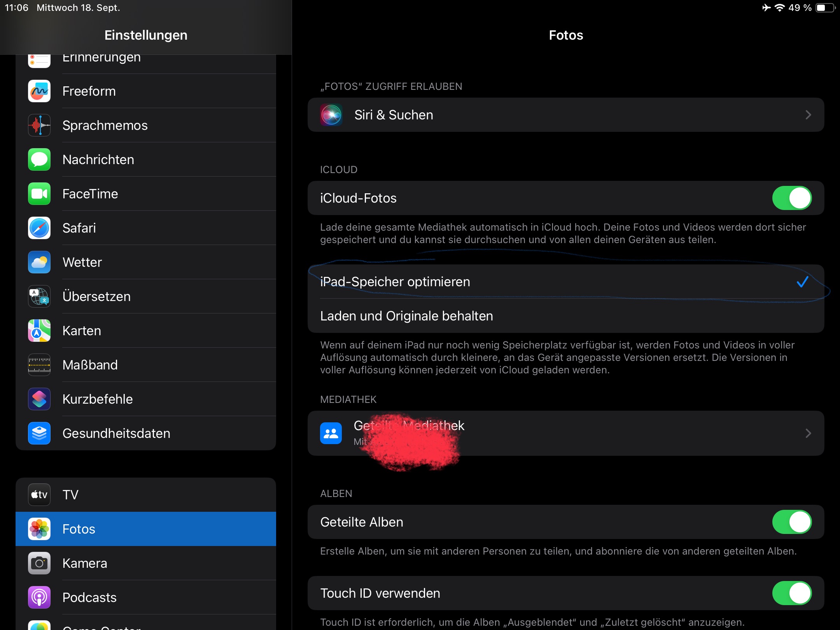The height and width of the screenshot is (630, 840).
Task: Expand Siri & Suchen chevron
Action: [808, 115]
